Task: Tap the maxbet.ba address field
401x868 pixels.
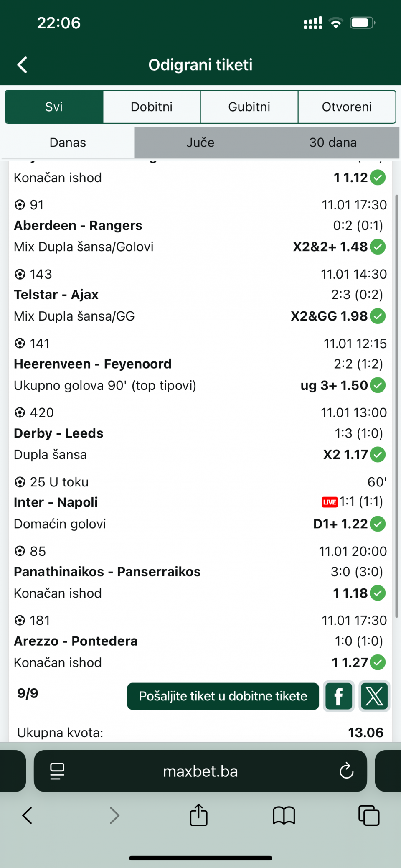Action: point(200,771)
